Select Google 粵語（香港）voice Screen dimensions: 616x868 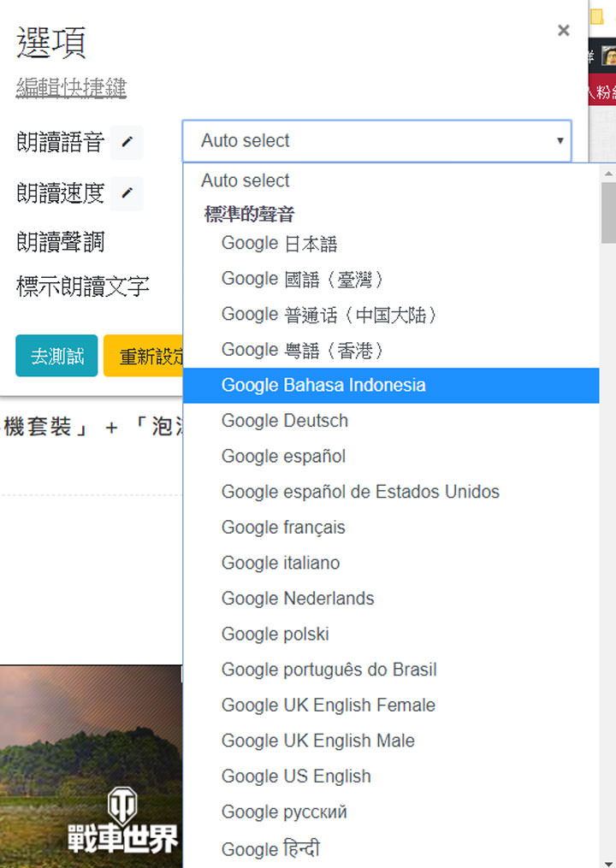coord(391,350)
